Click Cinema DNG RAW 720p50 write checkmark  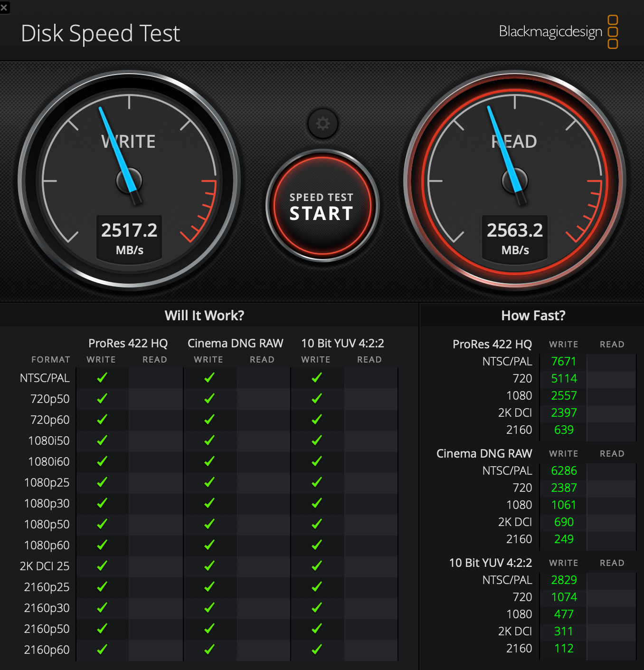pyautogui.click(x=209, y=399)
